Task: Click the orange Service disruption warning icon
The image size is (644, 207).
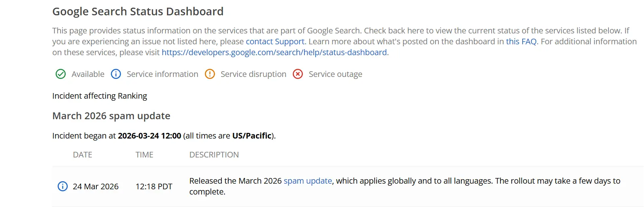Action: tap(210, 74)
